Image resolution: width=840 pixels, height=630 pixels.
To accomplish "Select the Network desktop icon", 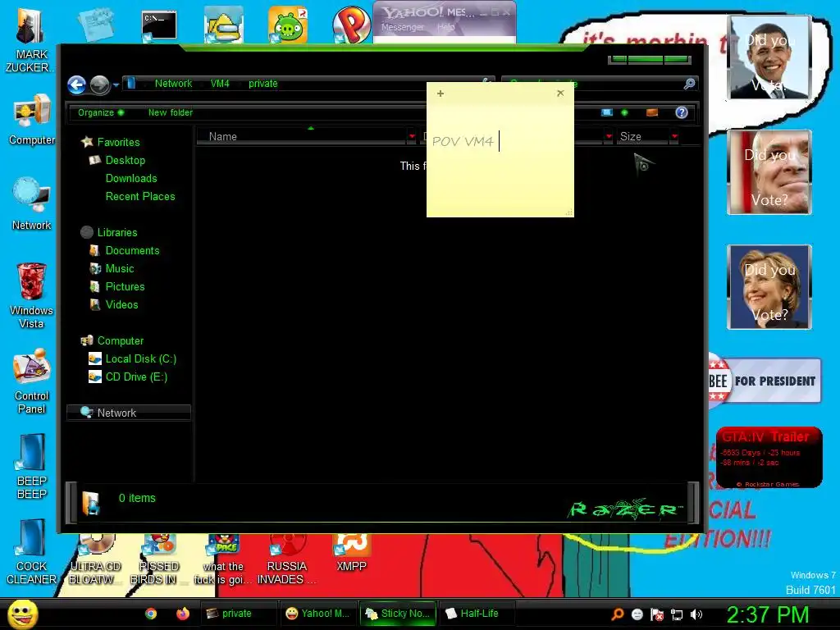I will point(32,203).
